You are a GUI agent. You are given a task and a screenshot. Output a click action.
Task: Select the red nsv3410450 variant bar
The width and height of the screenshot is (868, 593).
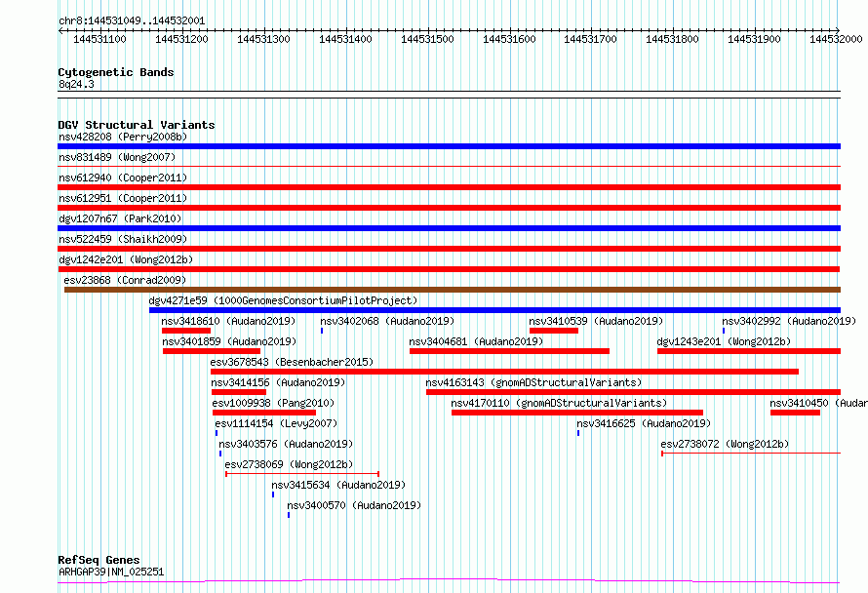click(x=795, y=413)
